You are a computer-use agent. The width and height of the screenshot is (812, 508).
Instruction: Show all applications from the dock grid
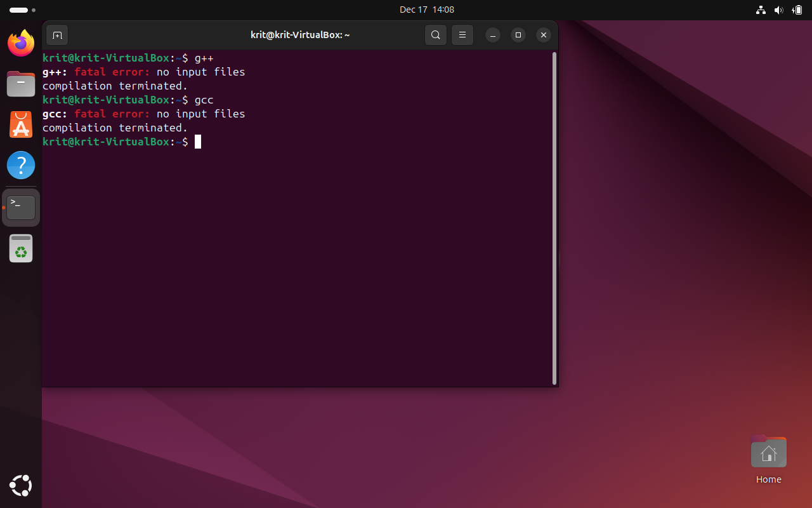click(x=20, y=486)
